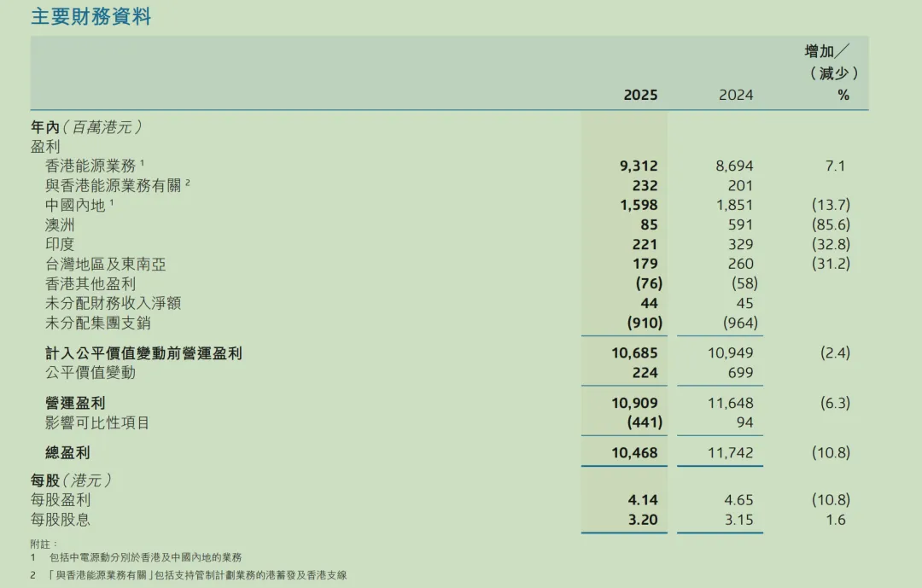The width and height of the screenshot is (922, 588).
Task: Select the value 11,648
Action: 730,403
